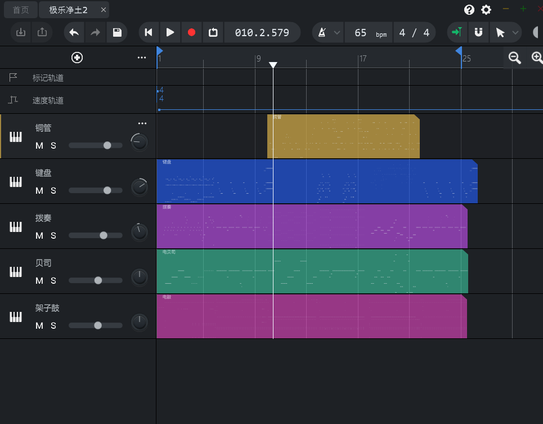
Task: Open the help question mark icon
Action: (x=469, y=10)
